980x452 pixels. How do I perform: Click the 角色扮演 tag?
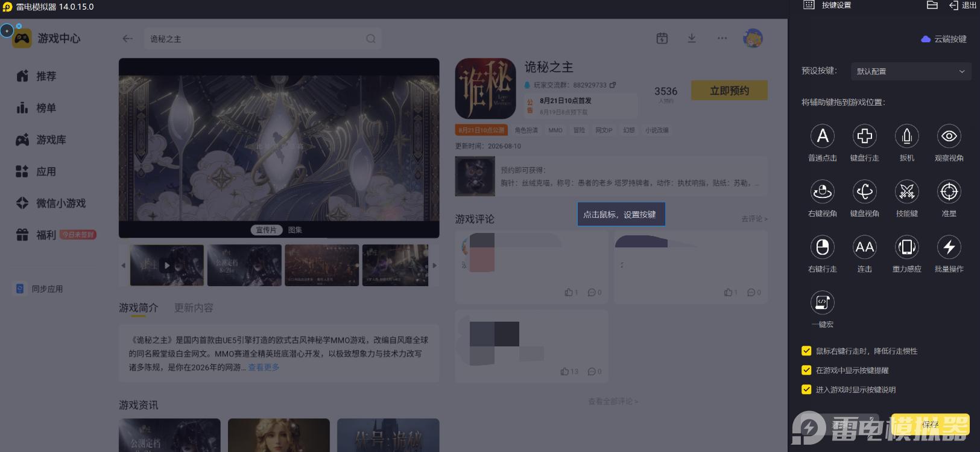[526, 130]
